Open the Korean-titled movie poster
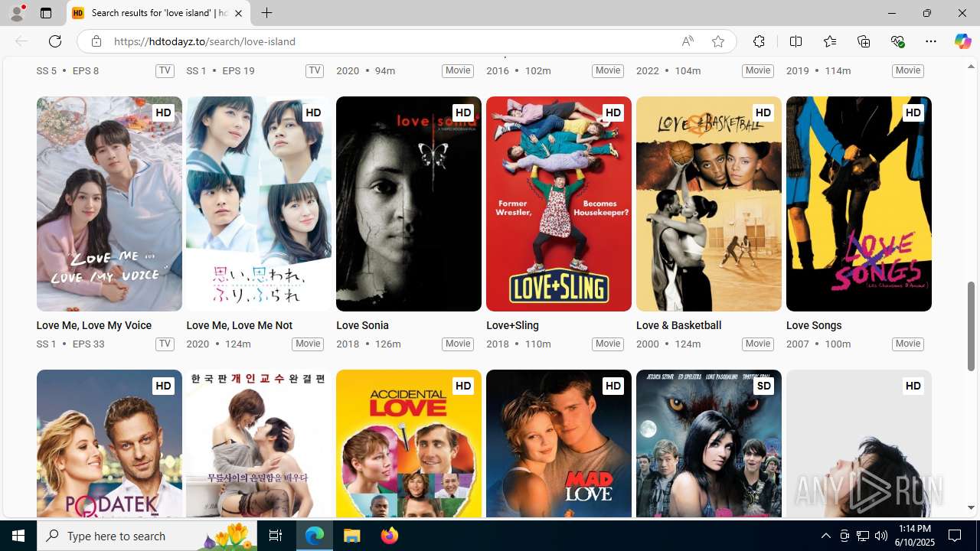 click(259, 444)
